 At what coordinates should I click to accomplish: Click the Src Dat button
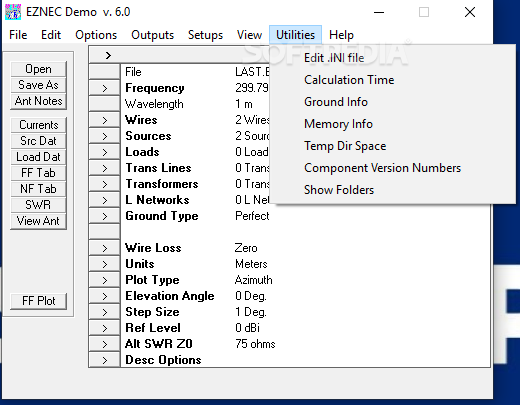(38, 141)
